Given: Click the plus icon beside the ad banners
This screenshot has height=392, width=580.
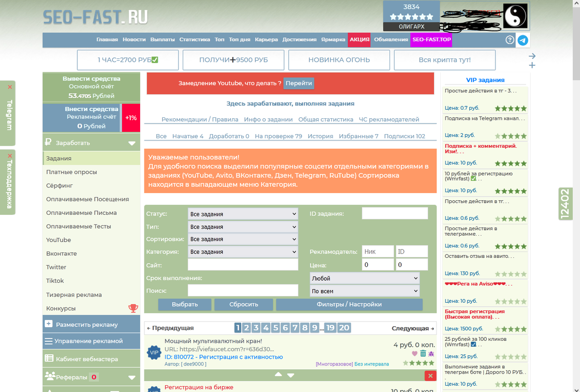Looking at the screenshot, I should (x=532, y=65).
